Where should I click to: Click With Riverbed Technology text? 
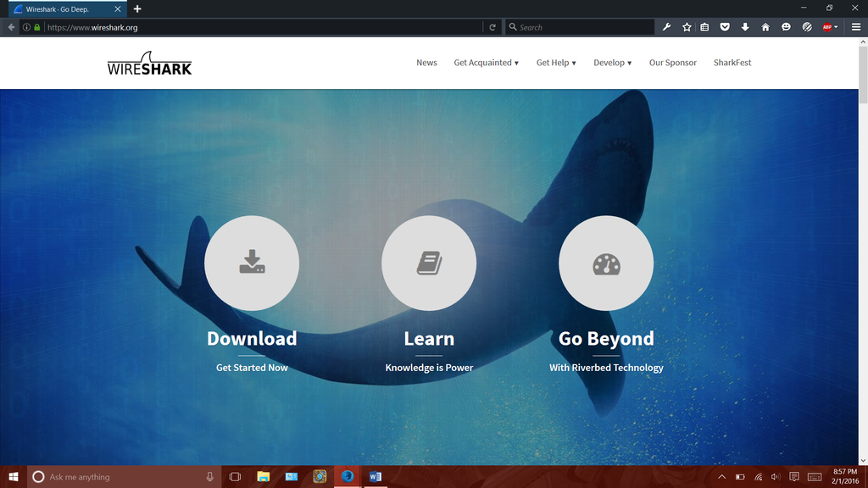606,368
